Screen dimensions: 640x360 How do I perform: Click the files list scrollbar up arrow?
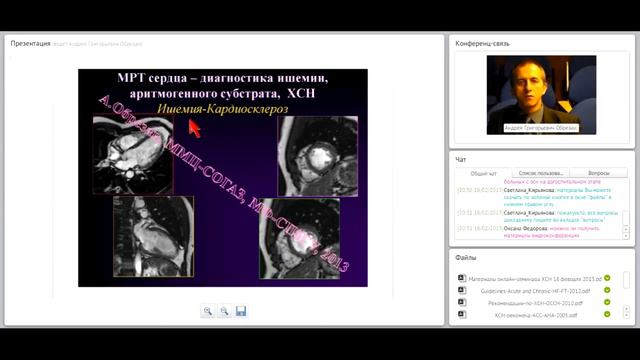[x=627, y=309]
